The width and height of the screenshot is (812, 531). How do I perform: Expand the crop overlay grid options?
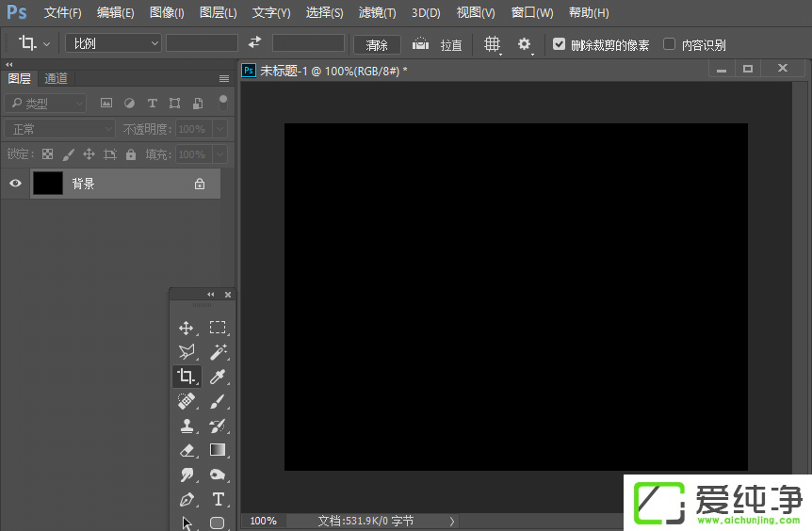492,44
